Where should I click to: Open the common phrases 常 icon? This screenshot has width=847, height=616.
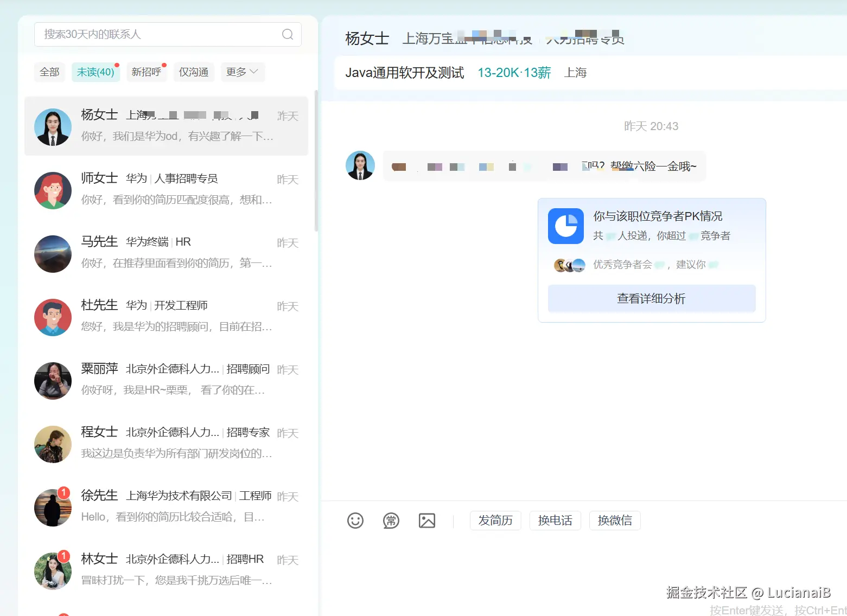[x=391, y=521]
